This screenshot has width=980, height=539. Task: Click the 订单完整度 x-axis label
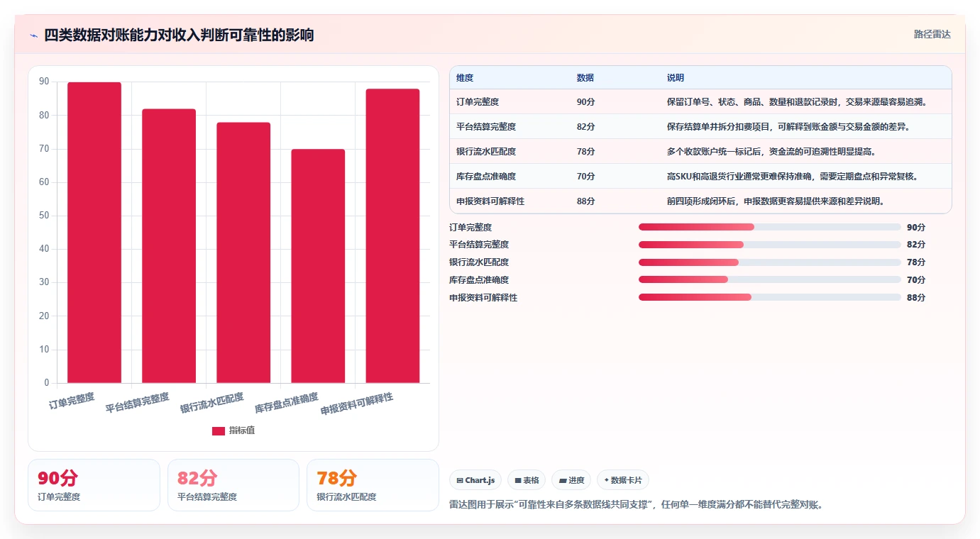(x=72, y=401)
